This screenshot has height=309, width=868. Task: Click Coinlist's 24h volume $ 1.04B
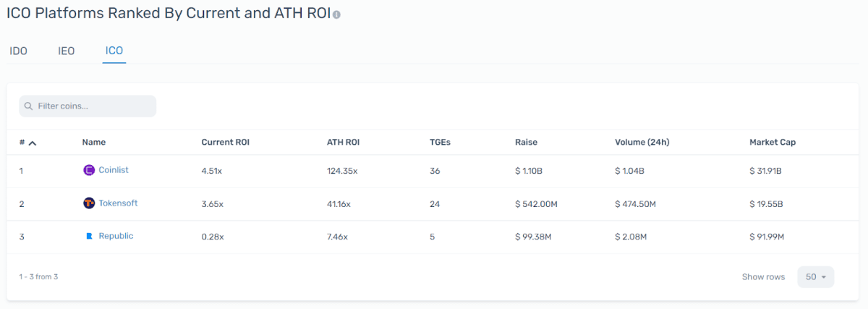point(630,171)
